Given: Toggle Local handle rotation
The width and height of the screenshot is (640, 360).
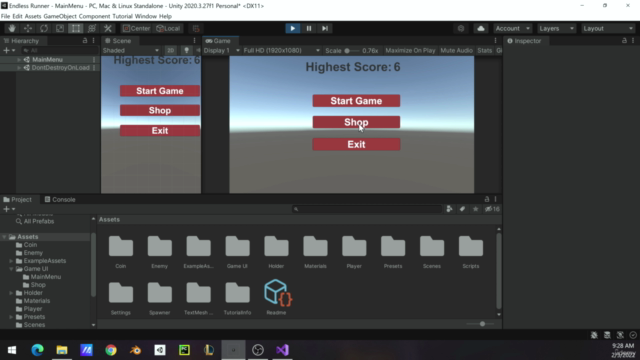Looking at the screenshot, I should (168, 28).
